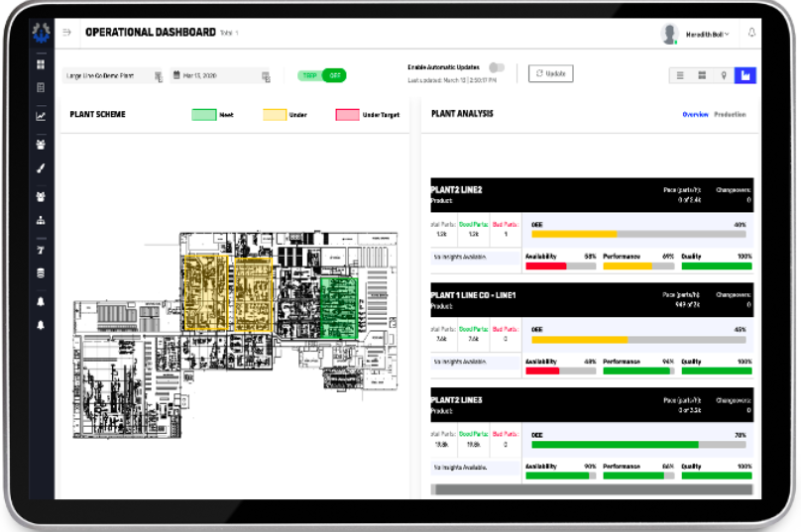Viewport: 801px width, 532px height.
Task: Click the database stack icon in sidebar
Action: click(41, 273)
